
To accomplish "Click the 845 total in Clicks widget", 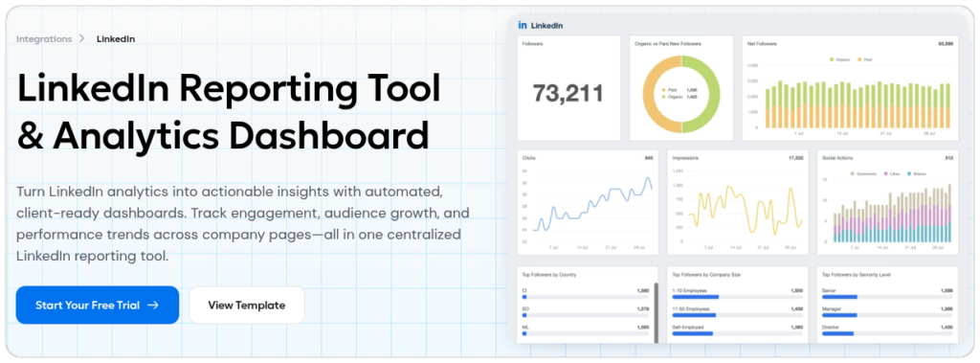I will [649, 158].
